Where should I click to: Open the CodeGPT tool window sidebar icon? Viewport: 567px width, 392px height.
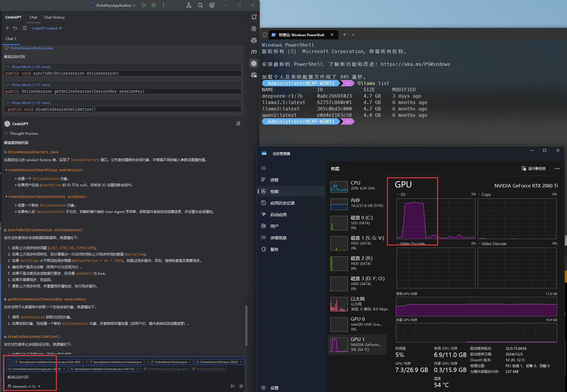pos(254,63)
